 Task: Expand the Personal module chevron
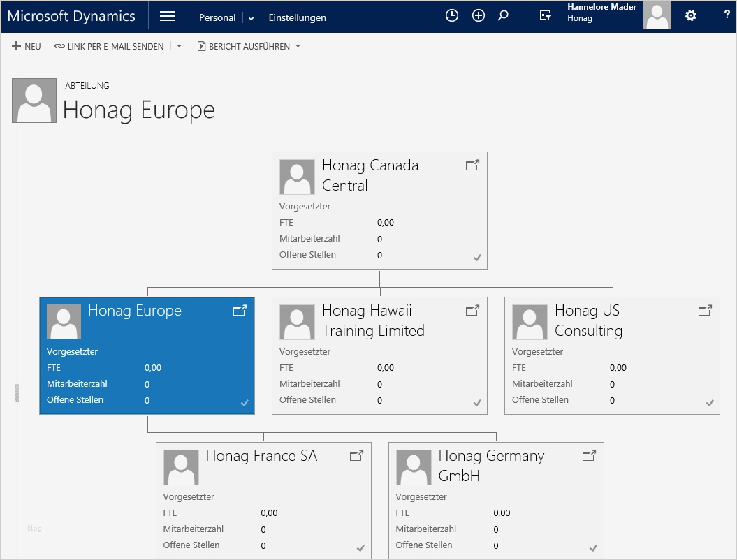pyautogui.click(x=251, y=18)
